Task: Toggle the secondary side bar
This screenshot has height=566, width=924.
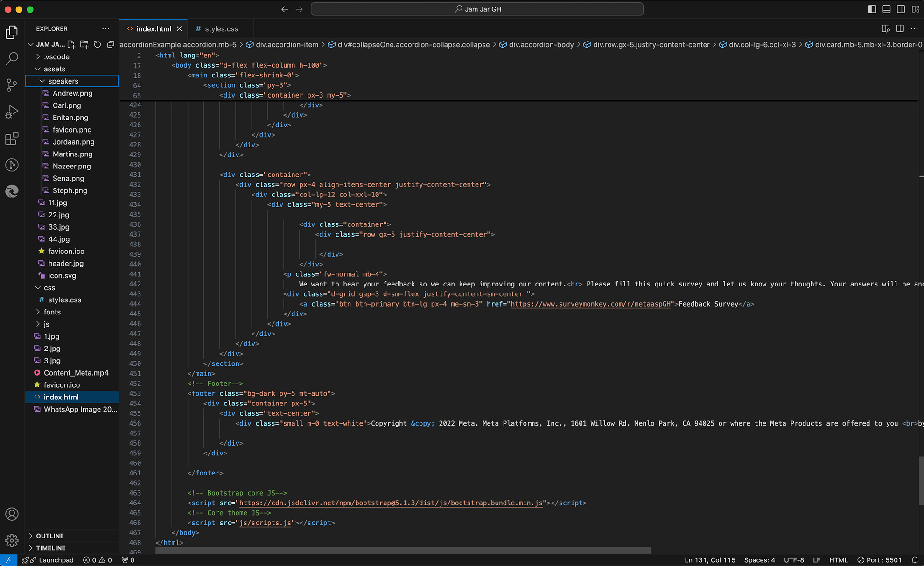Action: click(901, 9)
